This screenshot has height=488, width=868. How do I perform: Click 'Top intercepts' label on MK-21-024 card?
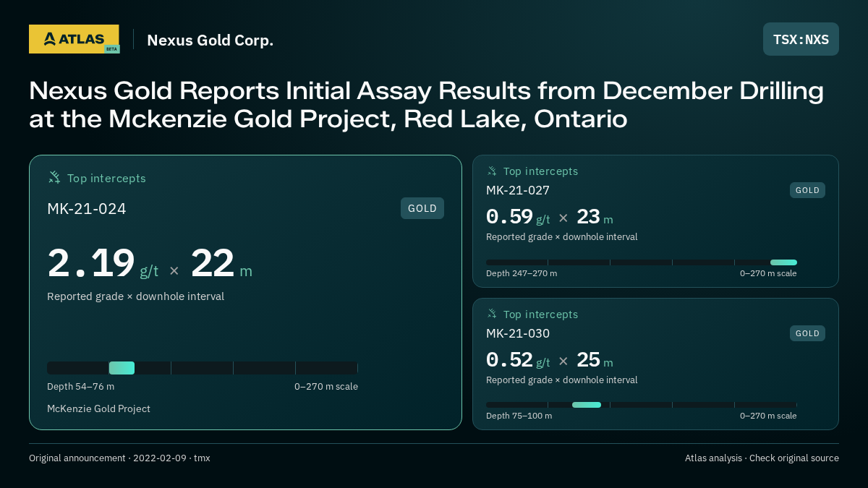click(x=106, y=178)
